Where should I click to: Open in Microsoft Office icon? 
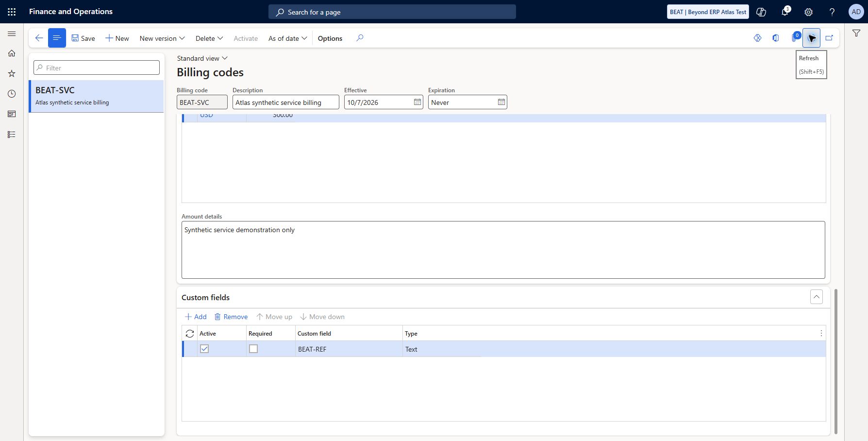tap(776, 38)
